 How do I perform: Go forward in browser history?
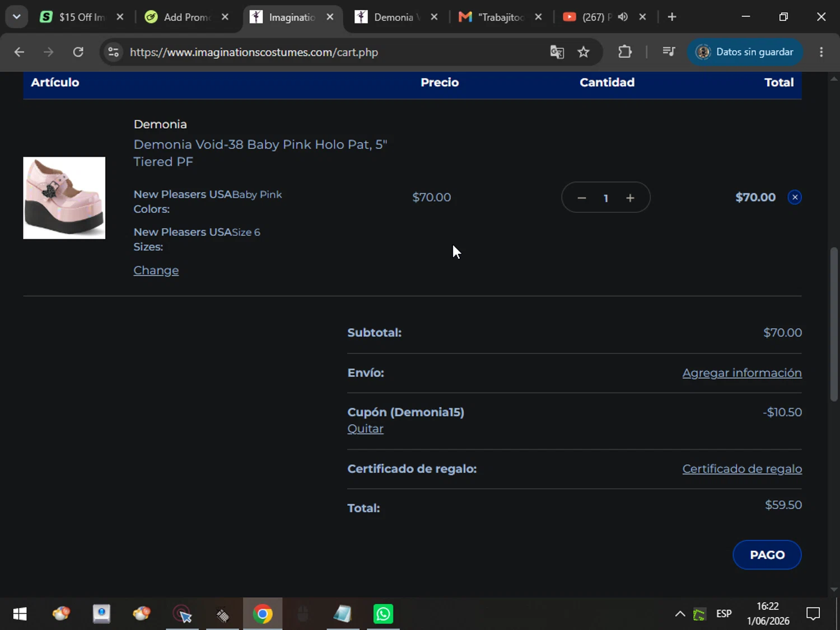(49, 52)
